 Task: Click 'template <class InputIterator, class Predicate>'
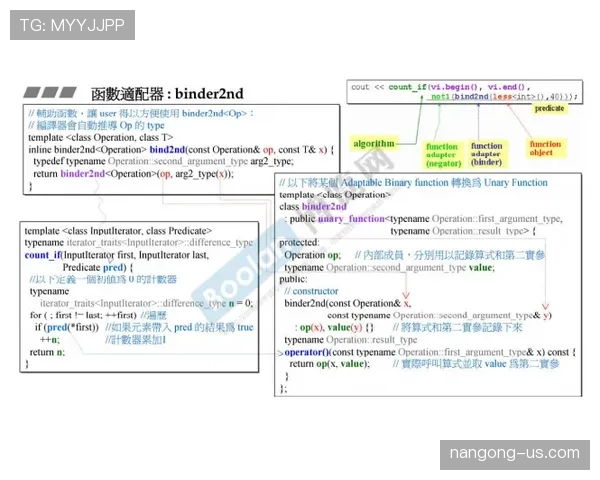coord(118,231)
